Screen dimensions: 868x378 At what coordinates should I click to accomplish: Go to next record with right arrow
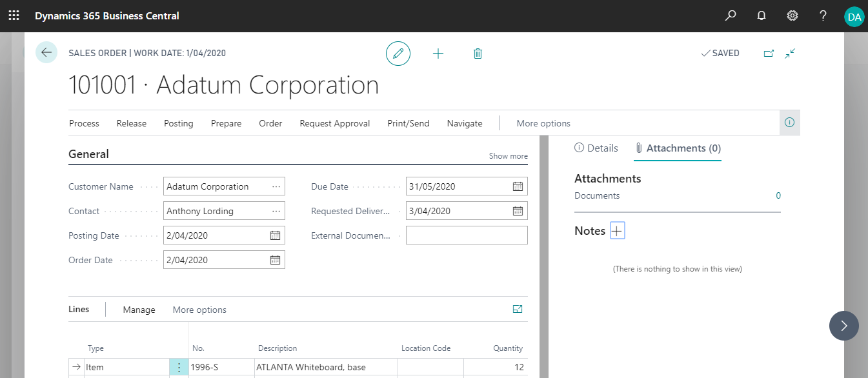(x=843, y=326)
